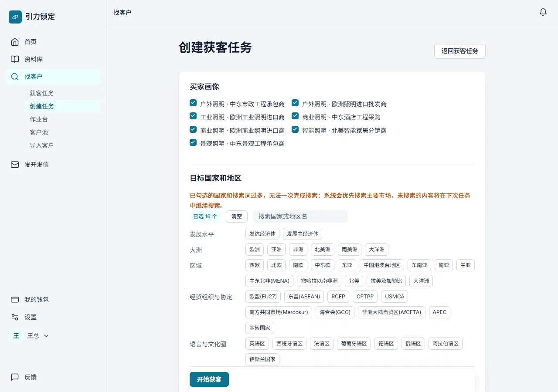Uncheck 景观照明 · 中东景观工程承包商
Image resolution: width=558 pixels, height=392 pixels.
point(193,142)
